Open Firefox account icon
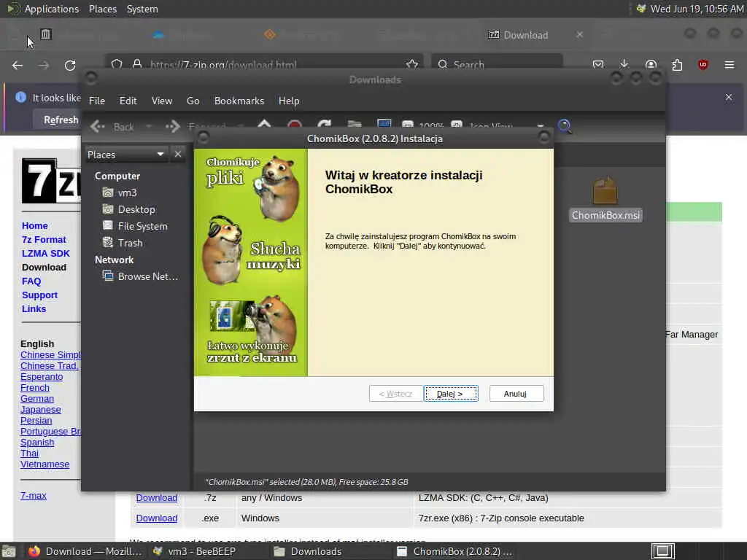The height and width of the screenshot is (560, 747). [651, 64]
